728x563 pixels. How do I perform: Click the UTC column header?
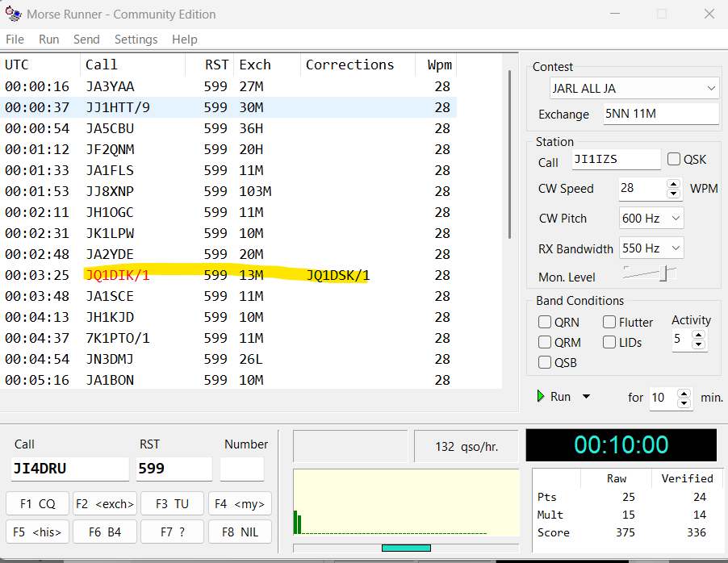coord(40,65)
